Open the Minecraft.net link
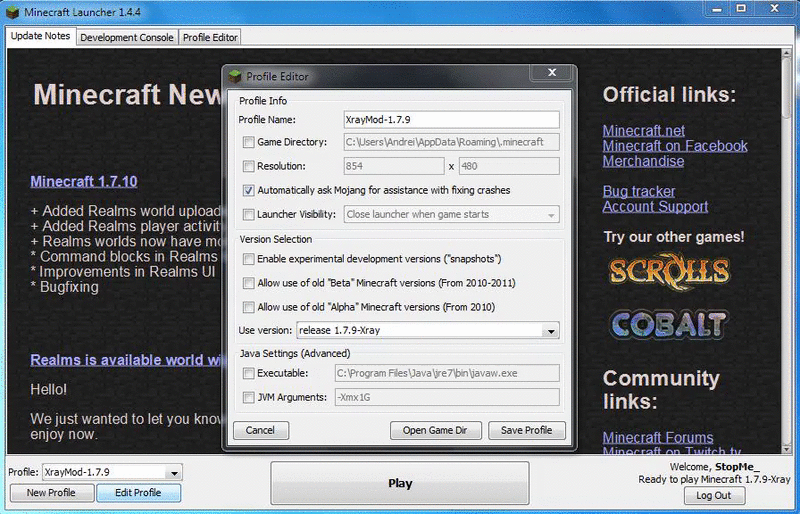 pyautogui.click(x=643, y=131)
